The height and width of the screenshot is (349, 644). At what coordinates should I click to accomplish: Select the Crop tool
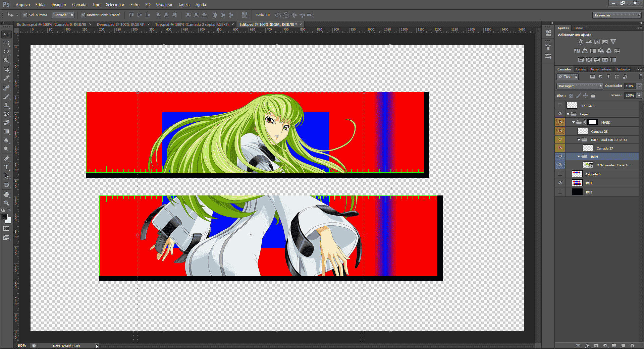coord(6,69)
